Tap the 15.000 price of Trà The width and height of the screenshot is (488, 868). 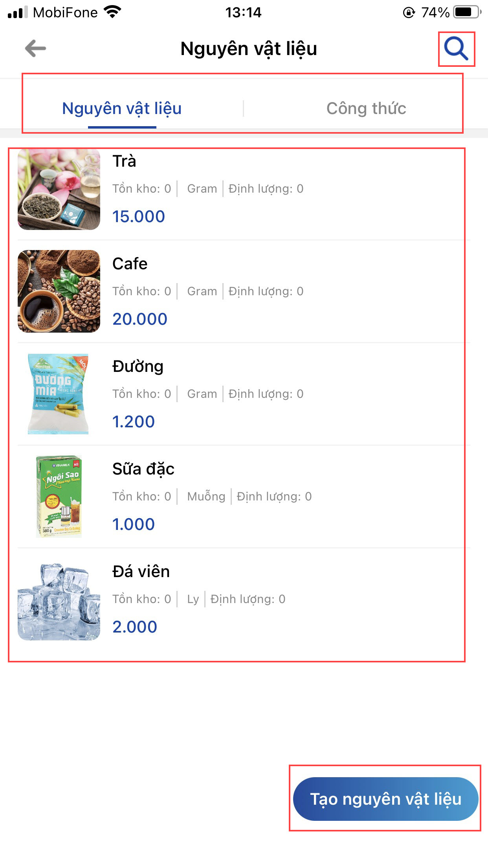(x=138, y=217)
